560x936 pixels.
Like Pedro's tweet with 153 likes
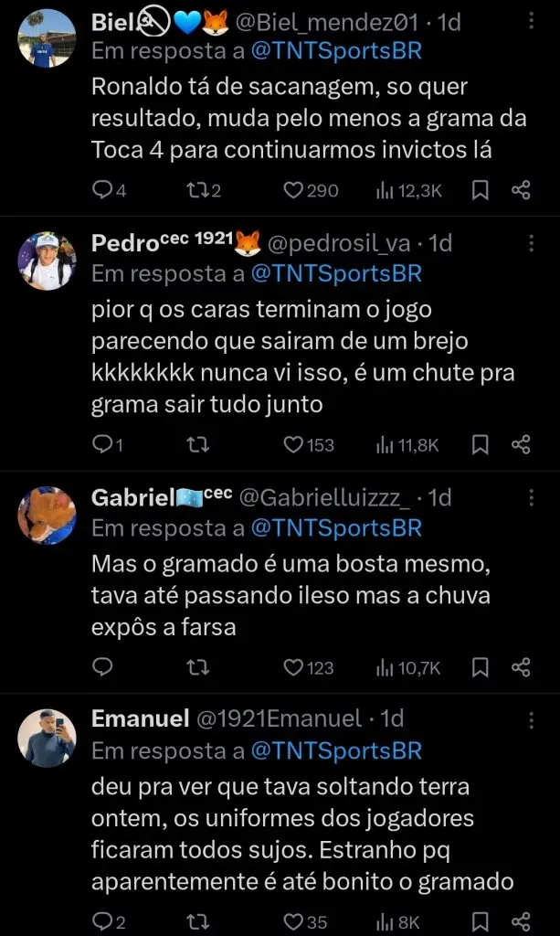pyautogui.click(x=292, y=444)
